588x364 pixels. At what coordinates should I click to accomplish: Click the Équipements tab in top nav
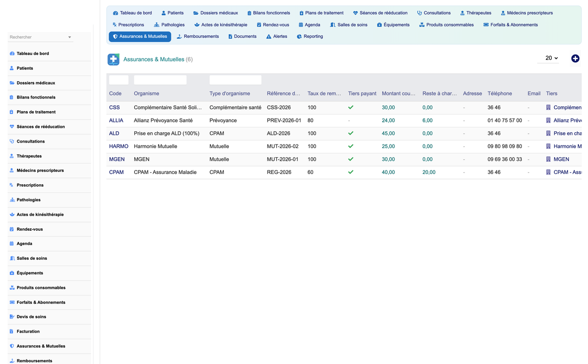393,24
